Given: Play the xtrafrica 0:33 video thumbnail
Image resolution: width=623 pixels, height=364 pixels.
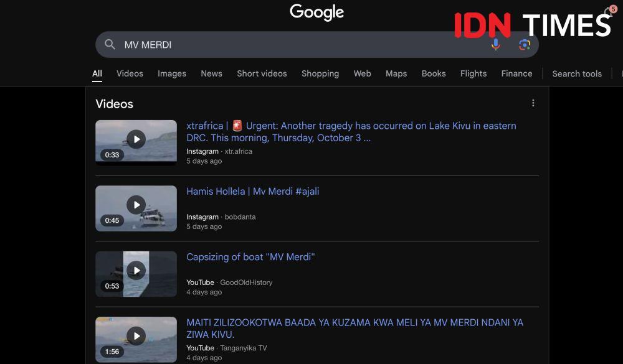Looking at the screenshot, I should pyautogui.click(x=136, y=142).
